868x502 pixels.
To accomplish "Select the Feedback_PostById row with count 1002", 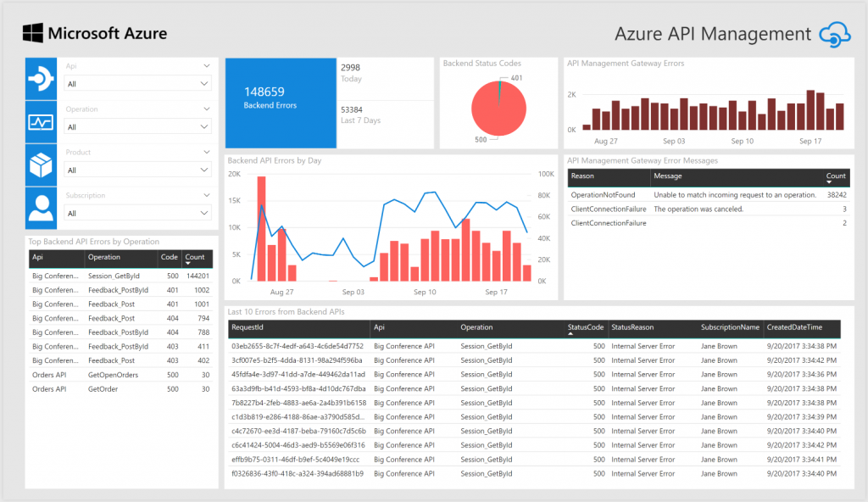I will pos(120,290).
